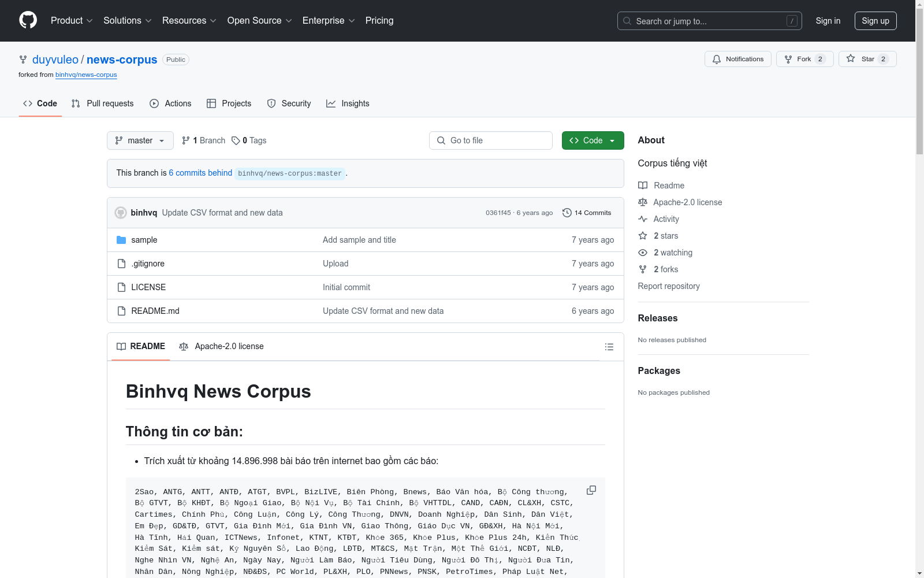The image size is (924, 578).
Task: Expand the Enterprise menu
Action: coord(329,21)
